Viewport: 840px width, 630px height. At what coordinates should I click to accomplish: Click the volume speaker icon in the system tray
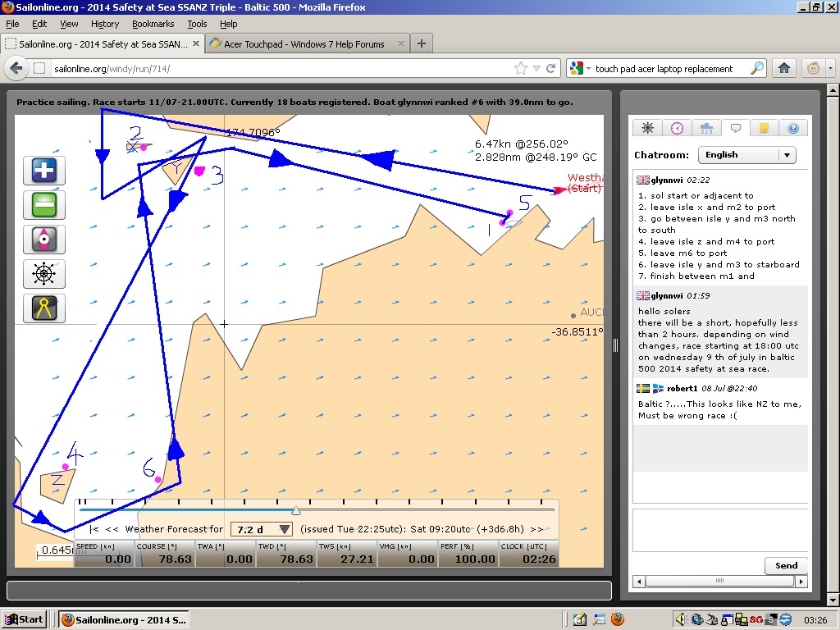pos(681,620)
